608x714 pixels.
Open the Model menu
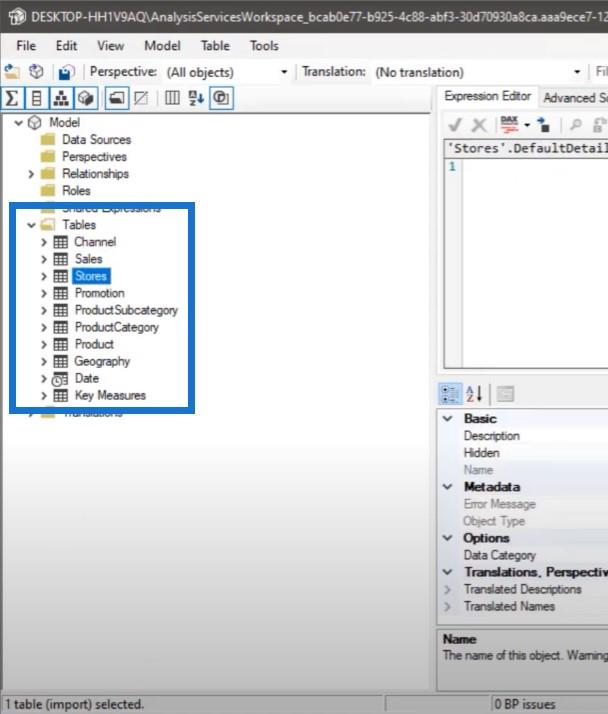click(x=162, y=46)
